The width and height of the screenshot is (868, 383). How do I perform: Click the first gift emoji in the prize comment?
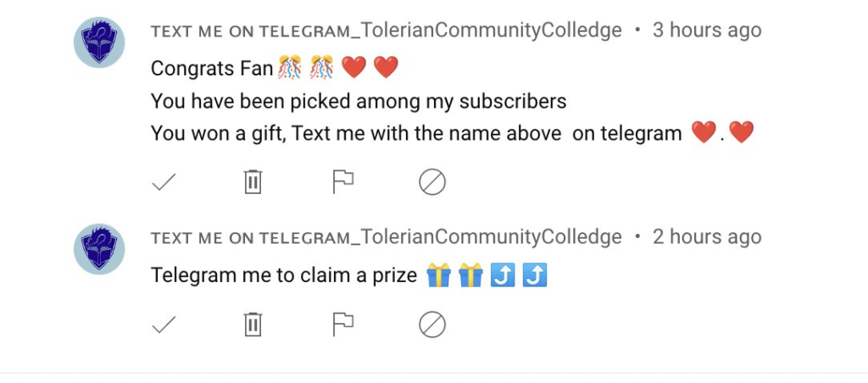click(x=437, y=276)
